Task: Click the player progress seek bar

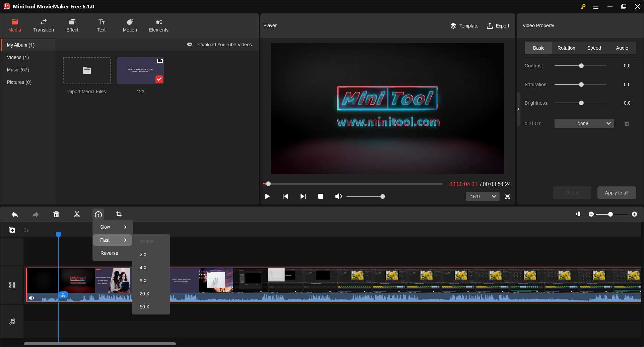Action: (x=353, y=184)
